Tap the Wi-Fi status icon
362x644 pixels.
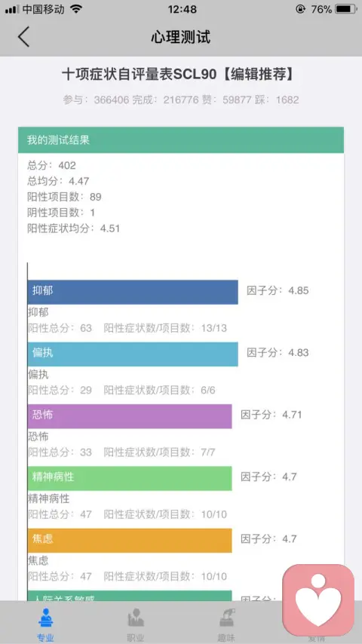click(76, 8)
